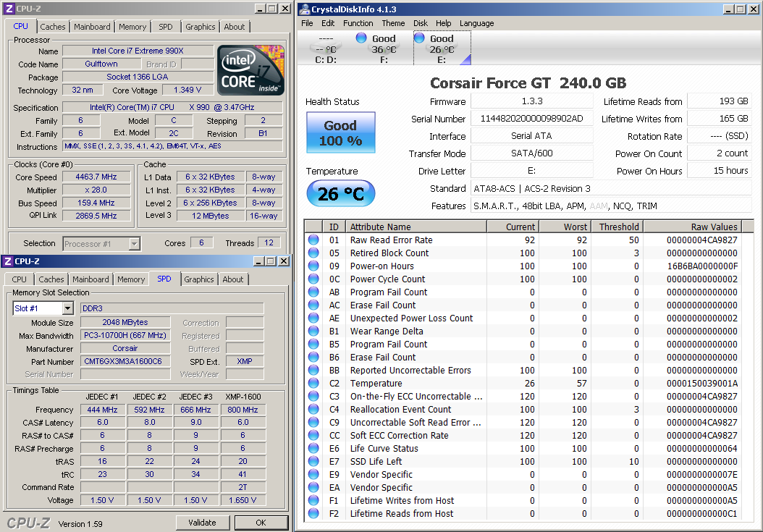Viewport: 763px width, 532px height.
Task: Click the Intel Core i7 inside logo
Action: tap(250, 70)
